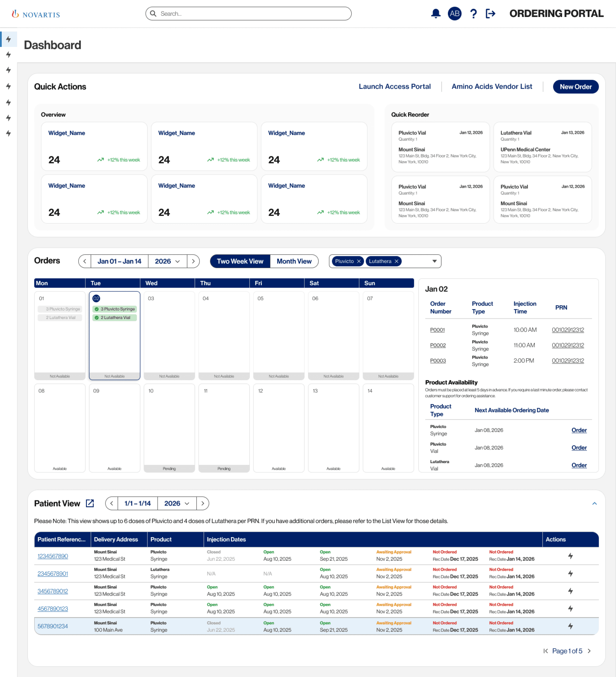Click the AB user avatar
The image size is (616, 677).
coord(454,14)
